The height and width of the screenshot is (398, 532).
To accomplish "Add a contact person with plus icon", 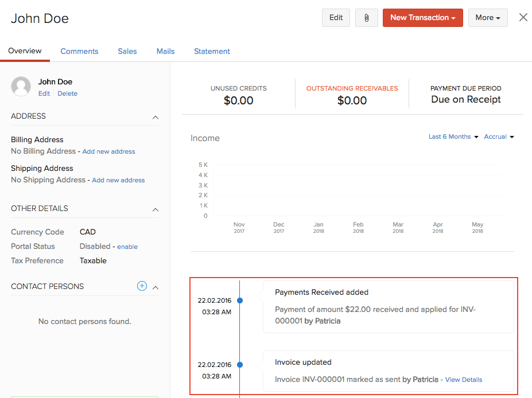I will point(142,286).
